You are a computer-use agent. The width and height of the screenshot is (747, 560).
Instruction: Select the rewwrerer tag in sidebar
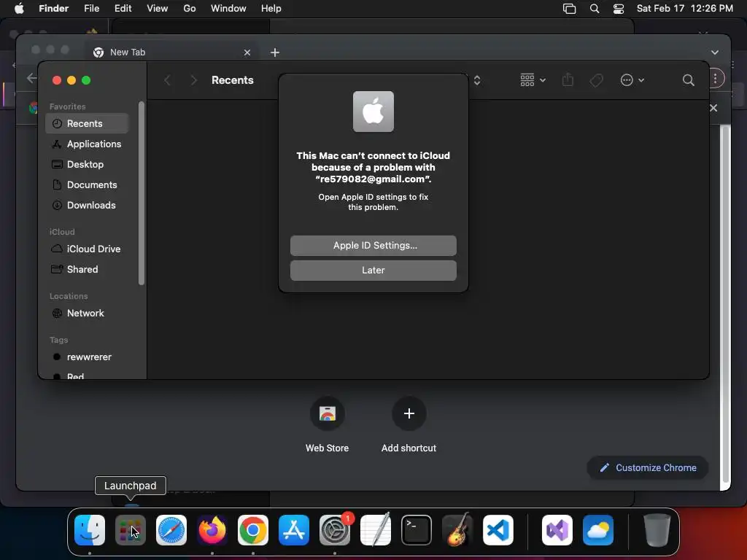click(x=88, y=357)
